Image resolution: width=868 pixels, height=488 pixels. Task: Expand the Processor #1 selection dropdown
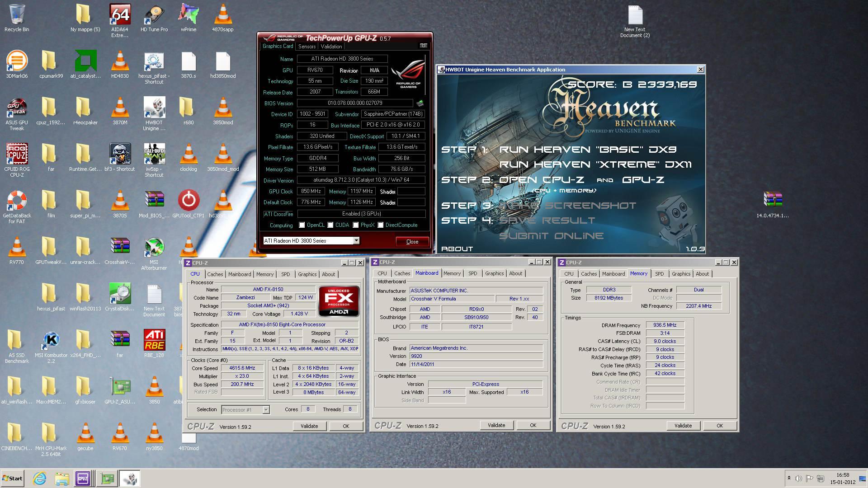point(266,410)
